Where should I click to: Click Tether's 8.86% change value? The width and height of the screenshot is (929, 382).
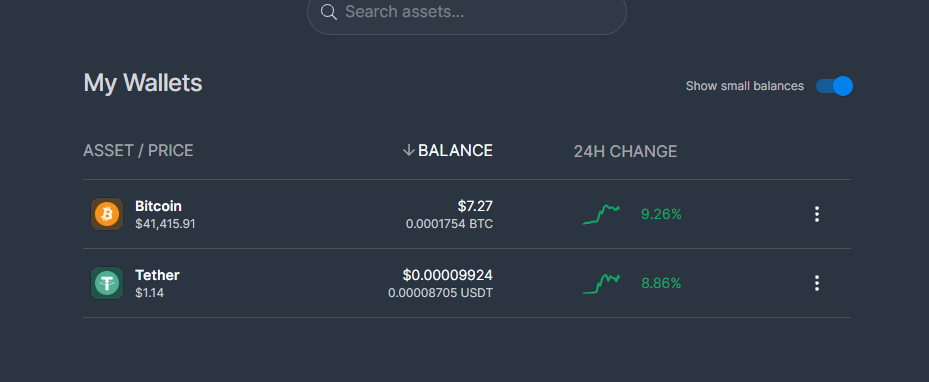pyautogui.click(x=661, y=284)
